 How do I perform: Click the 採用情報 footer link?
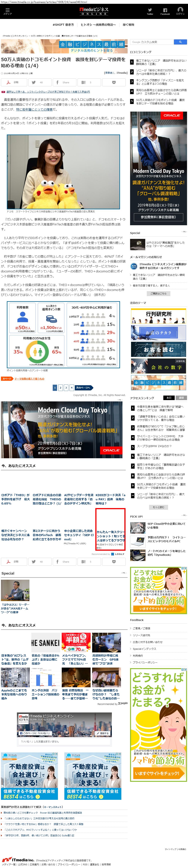106,864
